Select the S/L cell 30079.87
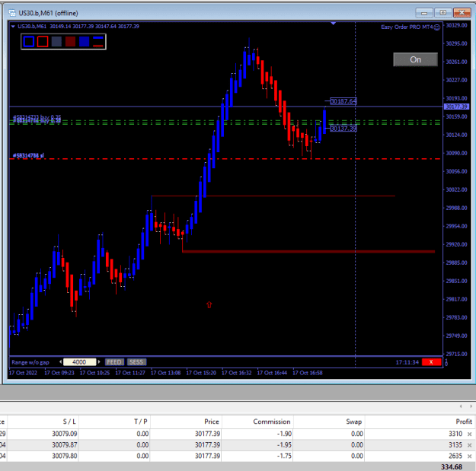 click(x=65, y=445)
